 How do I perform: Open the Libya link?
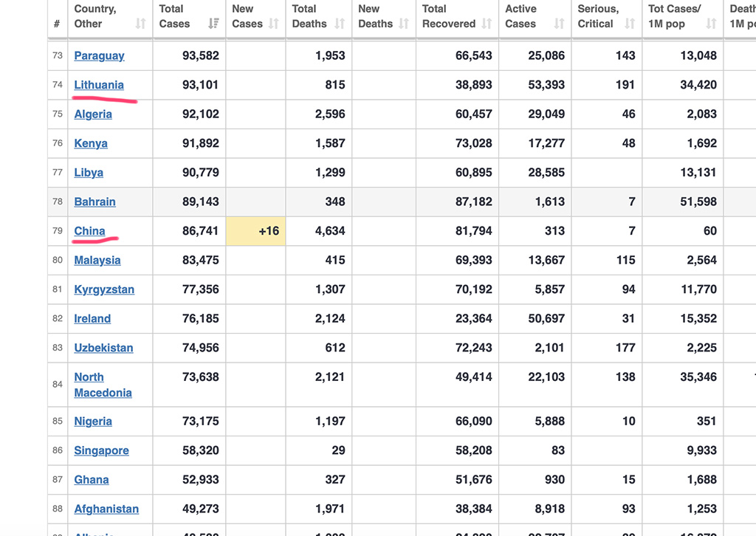point(89,173)
